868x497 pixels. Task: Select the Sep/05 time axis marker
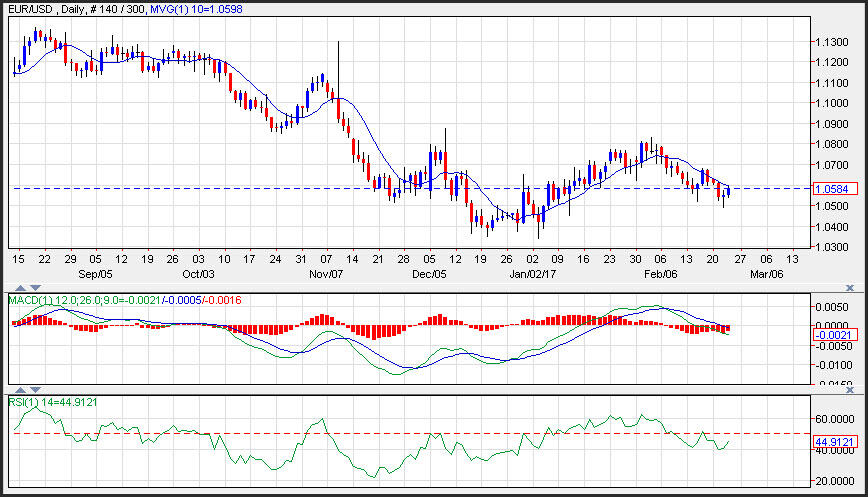pyautogui.click(x=96, y=273)
